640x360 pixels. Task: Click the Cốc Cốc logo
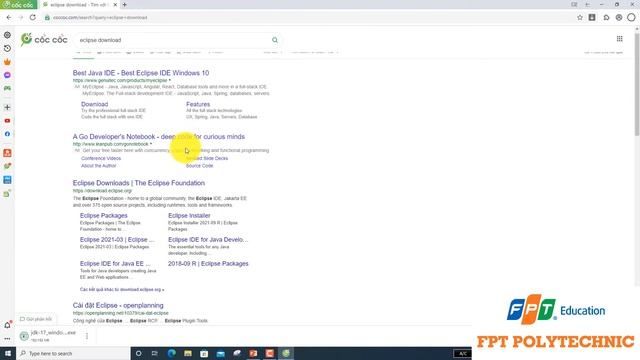coord(44,40)
